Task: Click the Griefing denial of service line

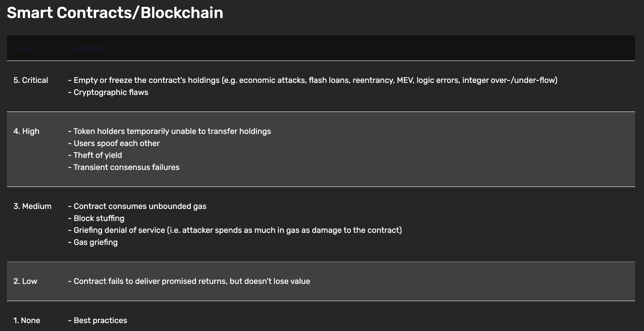Action: [235, 230]
